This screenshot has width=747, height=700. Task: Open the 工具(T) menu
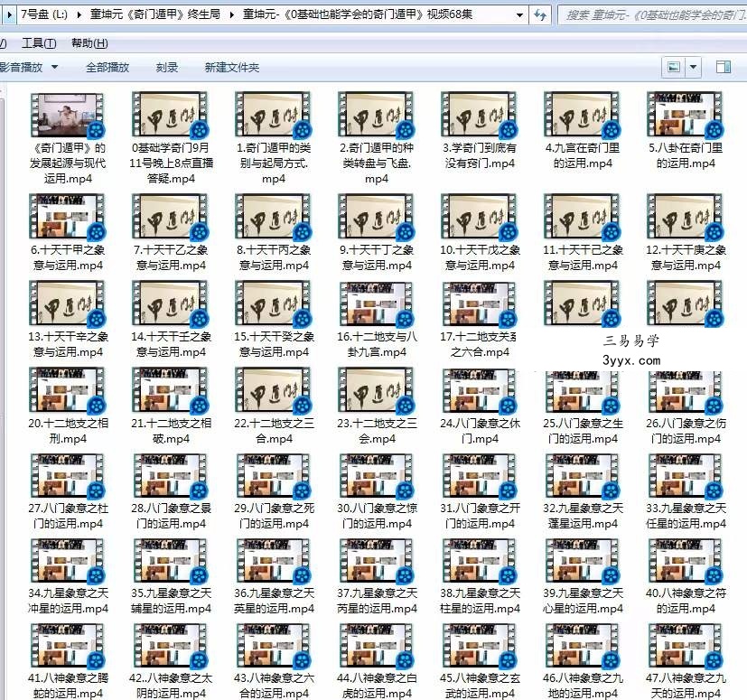pyautogui.click(x=39, y=43)
